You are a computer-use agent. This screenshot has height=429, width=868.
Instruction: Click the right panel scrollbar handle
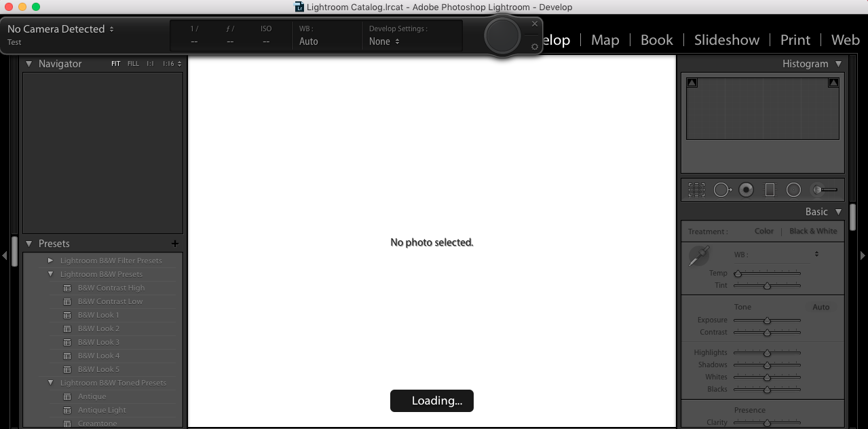852,217
